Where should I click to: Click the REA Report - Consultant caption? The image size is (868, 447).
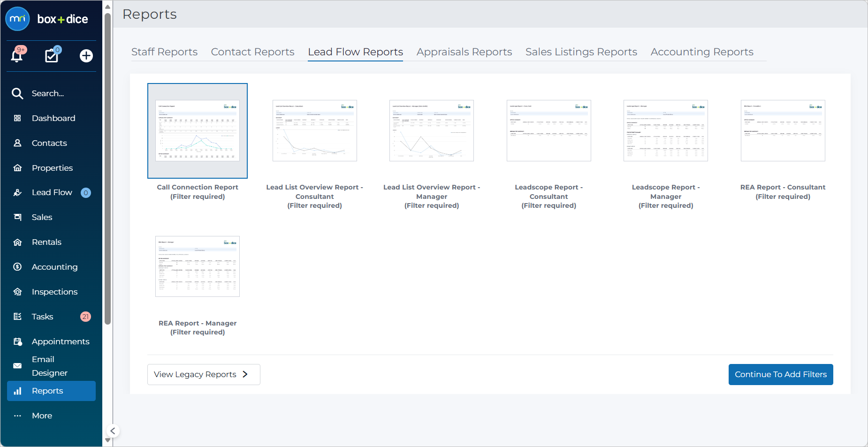pos(783,192)
